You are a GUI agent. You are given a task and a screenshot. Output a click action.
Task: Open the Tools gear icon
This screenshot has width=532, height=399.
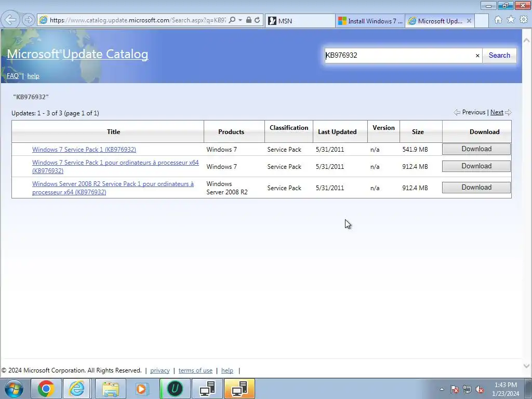coord(524,20)
